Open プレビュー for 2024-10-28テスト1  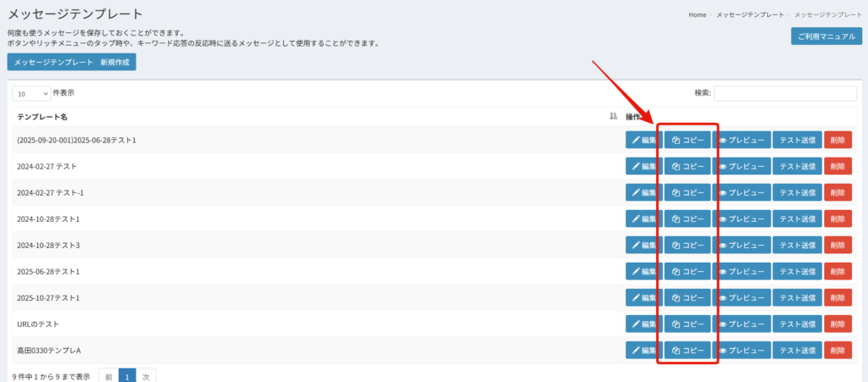742,219
